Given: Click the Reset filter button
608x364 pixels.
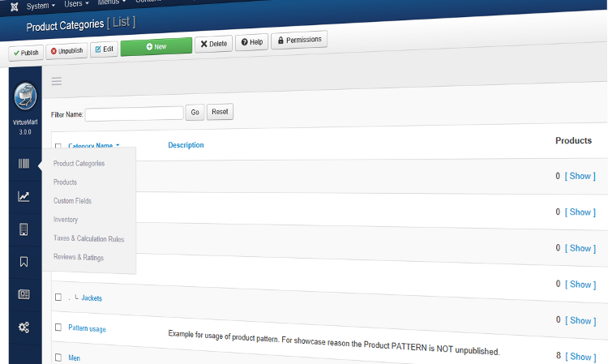Looking at the screenshot, I should coord(219,113).
